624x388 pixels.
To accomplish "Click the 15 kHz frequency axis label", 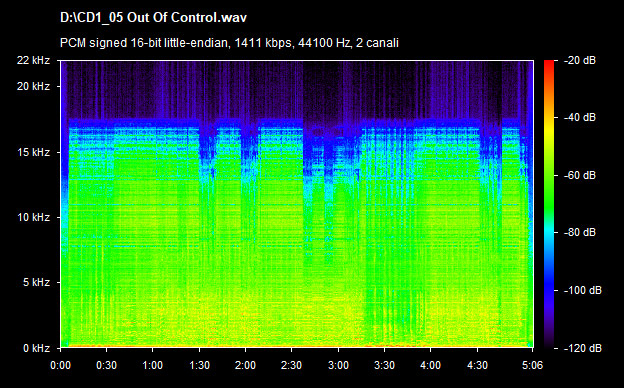I will click(x=33, y=152).
